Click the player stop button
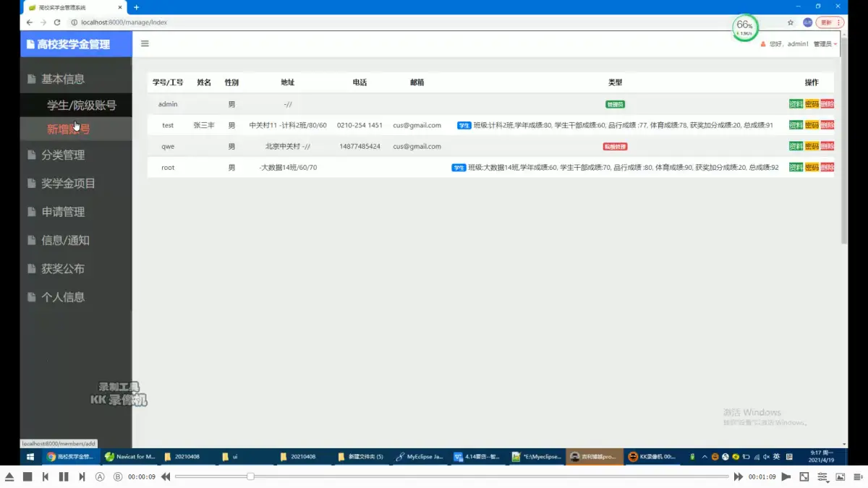Viewport: 868px width, 488px height. pos(27,476)
